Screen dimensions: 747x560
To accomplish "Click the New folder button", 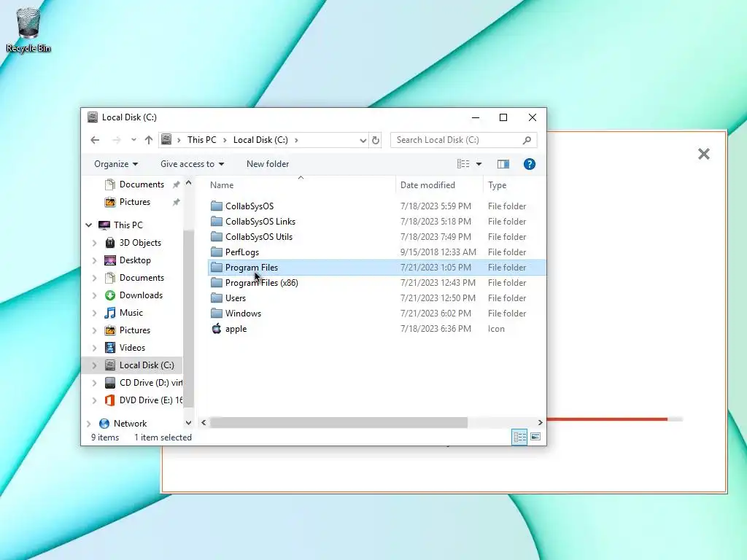I will point(268,164).
